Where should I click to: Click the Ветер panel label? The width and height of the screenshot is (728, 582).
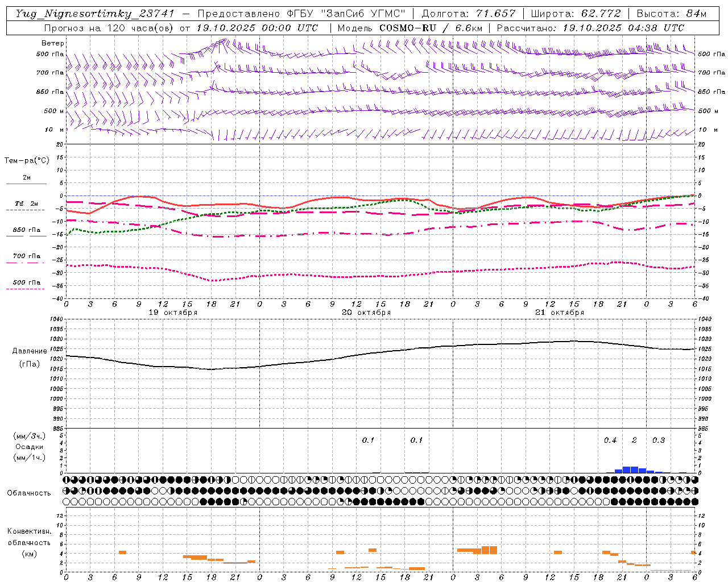pyautogui.click(x=53, y=43)
